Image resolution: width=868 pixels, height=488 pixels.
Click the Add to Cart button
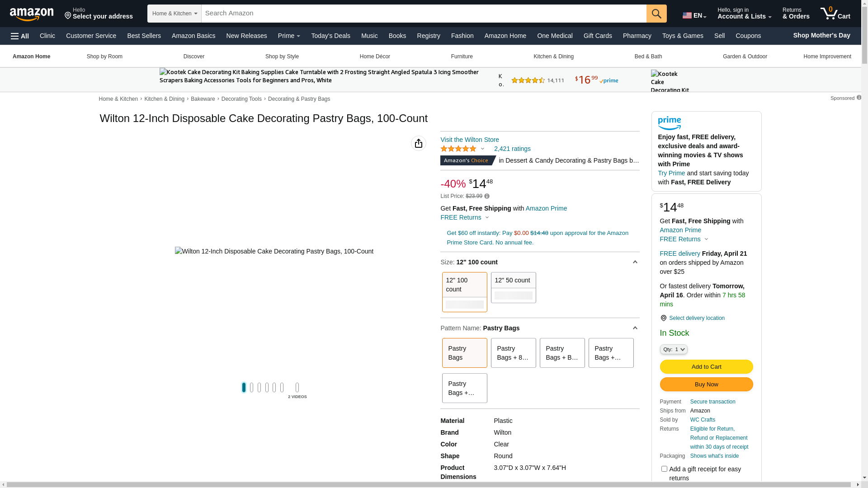(x=706, y=366)
